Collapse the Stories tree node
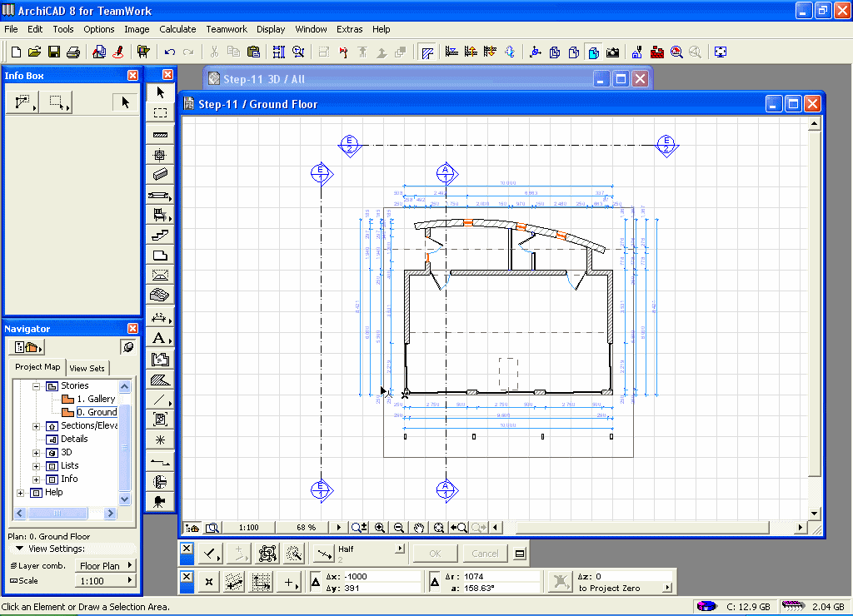The width and height of the screenshot is (853, 616). tap(37, 386)
